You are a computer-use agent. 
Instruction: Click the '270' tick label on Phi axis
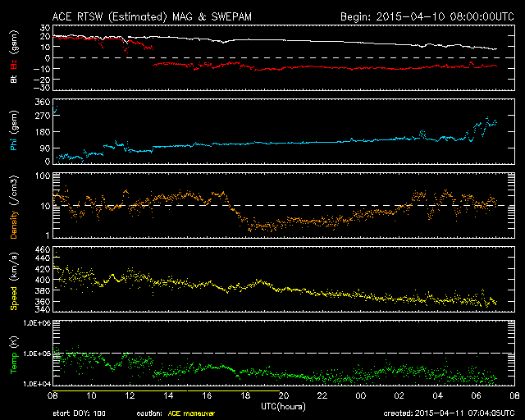click(43, 116)
